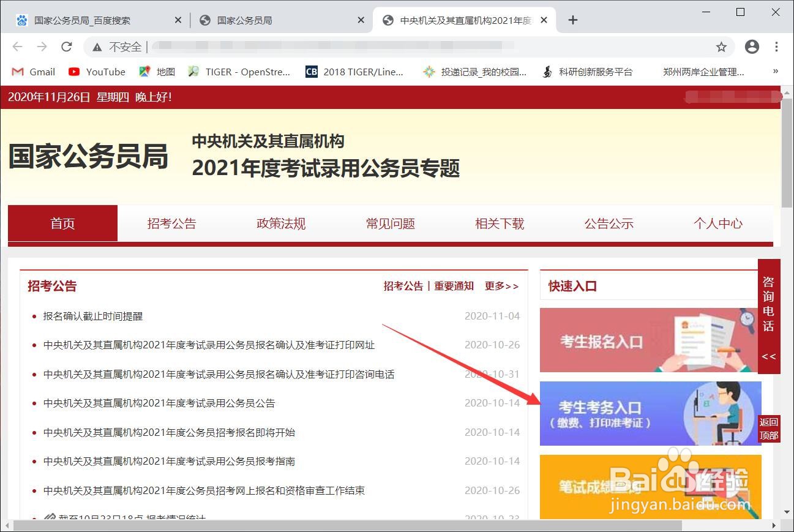Screen dimensions: 794x532
Task: Open 准考证打印咨询电话 announcement
Action: (x=219, y=374)
